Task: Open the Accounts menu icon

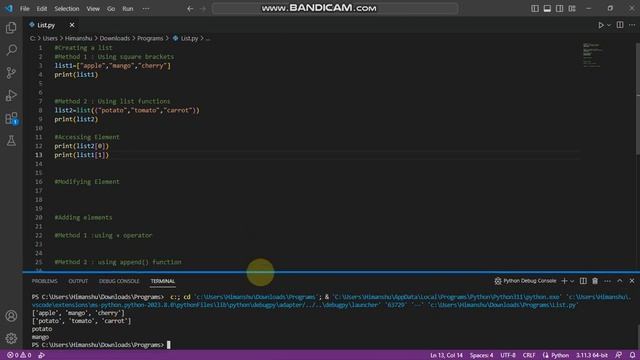Action: [x=11, y=316]
